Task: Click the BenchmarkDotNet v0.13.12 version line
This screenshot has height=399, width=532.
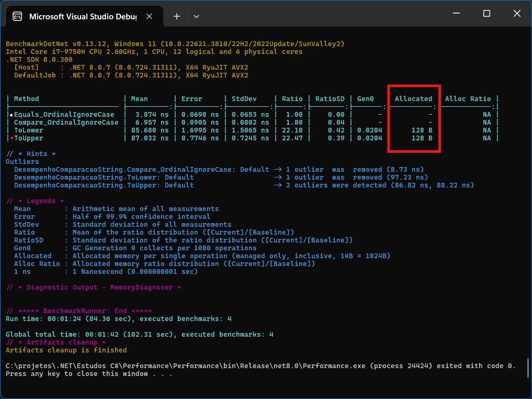Action: (x=175, y=44)
